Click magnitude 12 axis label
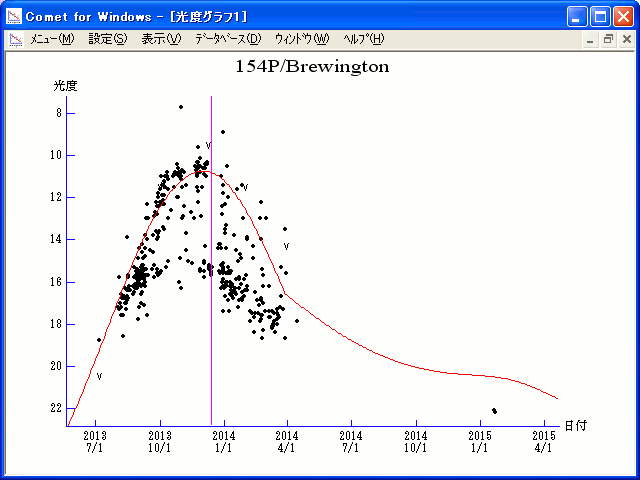 point(56,197)
